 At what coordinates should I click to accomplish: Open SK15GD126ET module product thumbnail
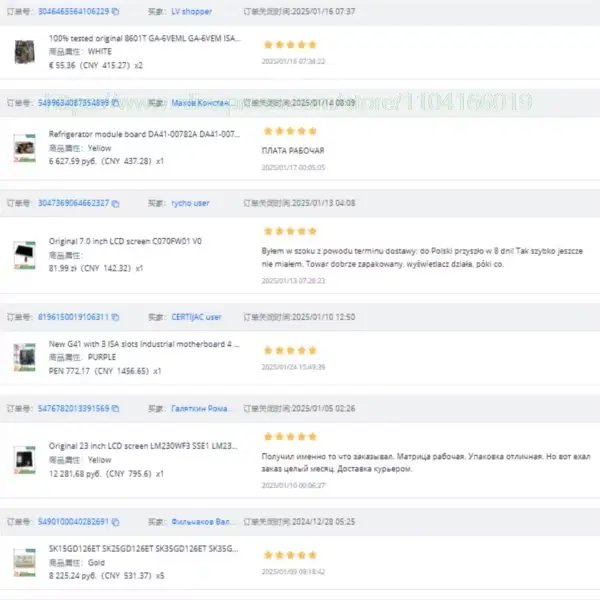point(24,562)
